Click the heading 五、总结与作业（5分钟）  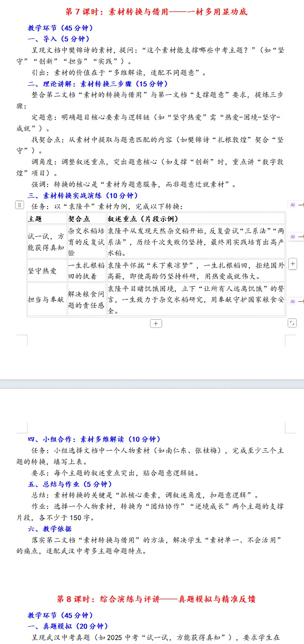coord(70,484)
